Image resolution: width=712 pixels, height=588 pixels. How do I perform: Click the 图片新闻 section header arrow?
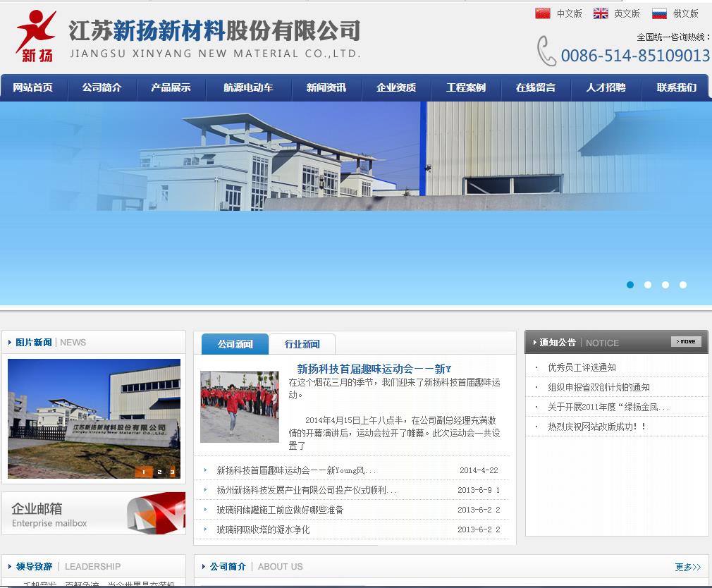pos(10,343)
